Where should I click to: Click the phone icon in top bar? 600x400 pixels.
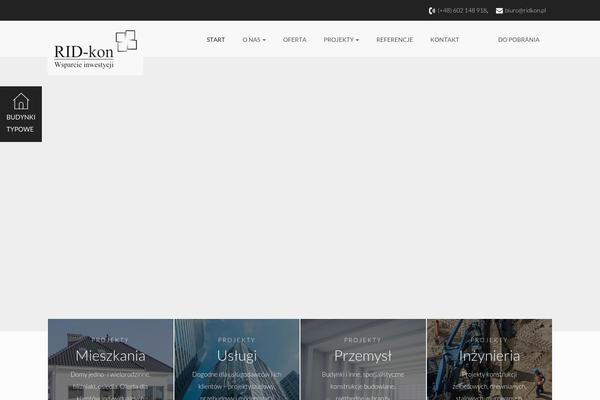(x=432, y=11)
